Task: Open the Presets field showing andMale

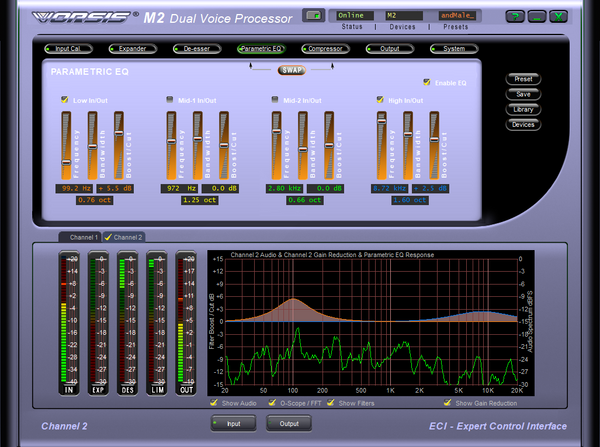Action: click(x=458, y=16)
